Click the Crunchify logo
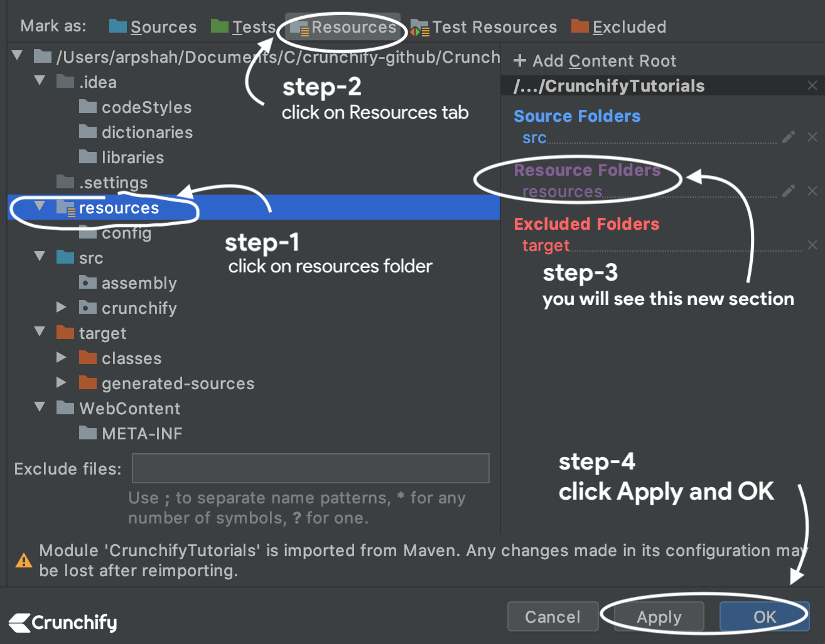The height and width of the screenshot is (644, 825). (x=62, y=623)
